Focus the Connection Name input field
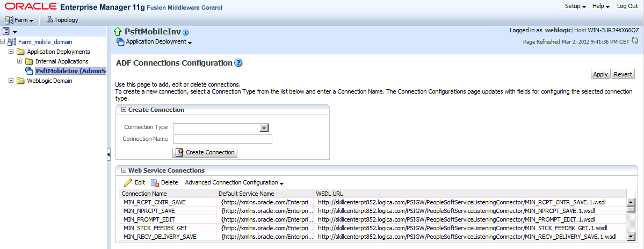This screenshot has width=644, height=249. click(222, 139)
